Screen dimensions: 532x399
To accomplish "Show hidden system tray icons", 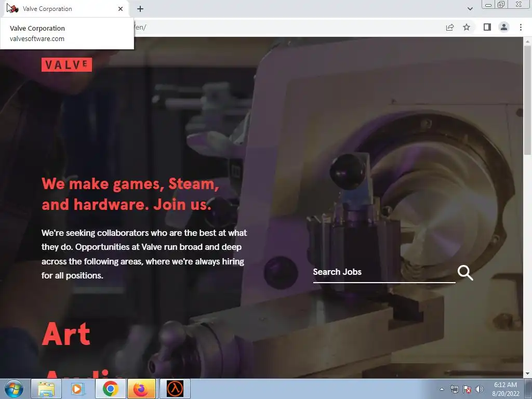I will coord(442,389).
